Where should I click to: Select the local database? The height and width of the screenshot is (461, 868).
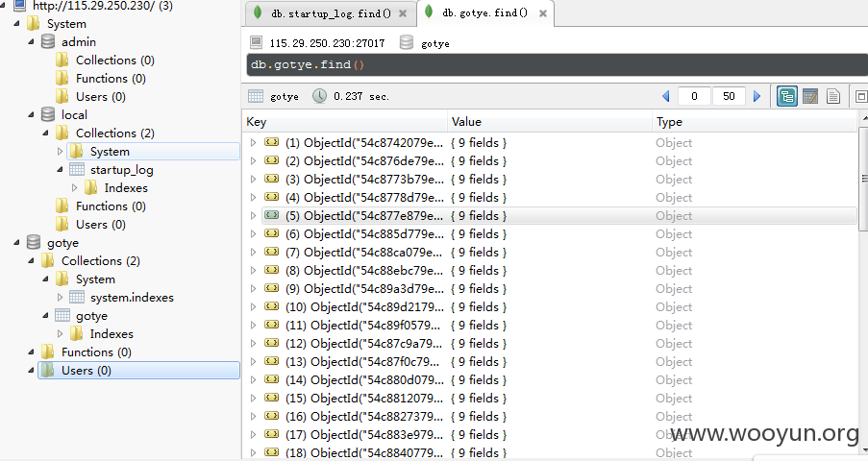pos(74,115)
